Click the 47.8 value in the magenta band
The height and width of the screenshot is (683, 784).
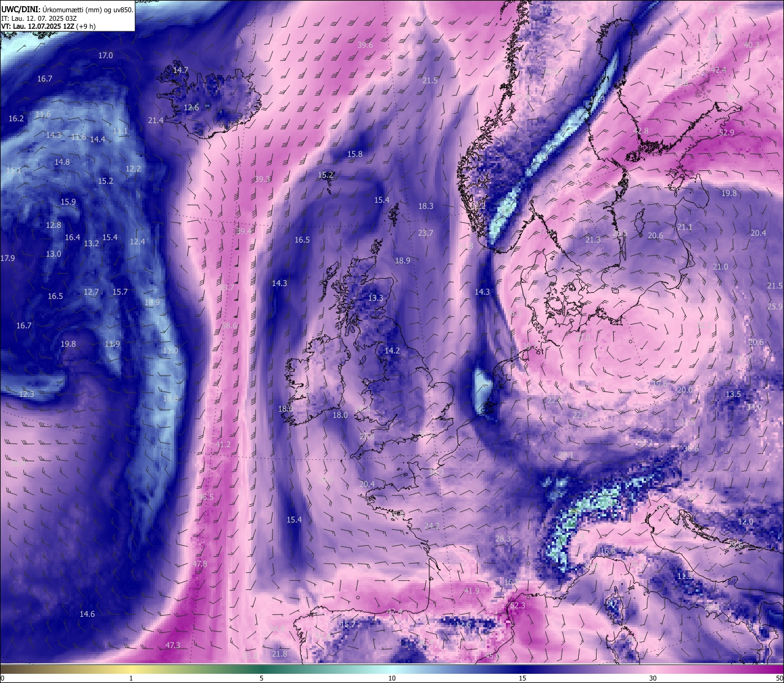pyautogui.click(x=200, y=564)
